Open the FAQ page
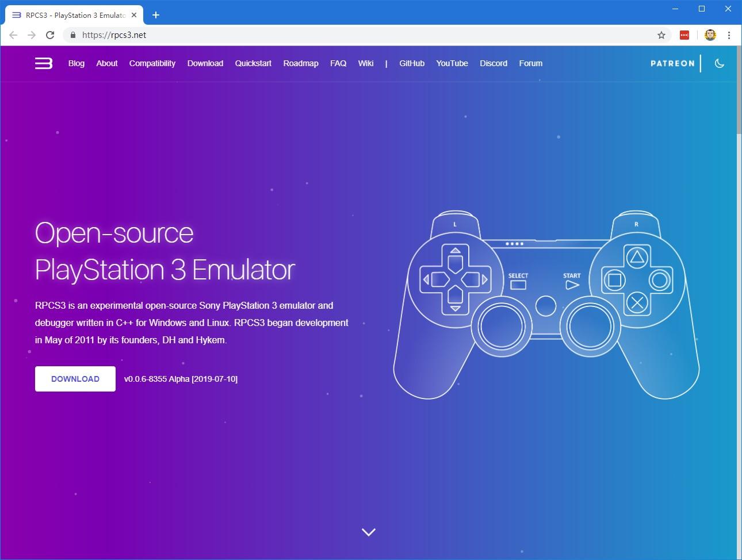The image size is (742, 560). coord(338,63)
